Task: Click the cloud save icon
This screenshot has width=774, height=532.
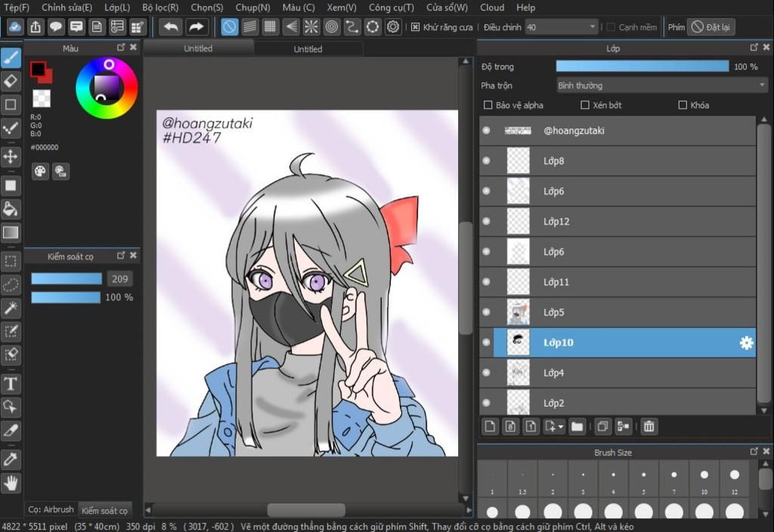Action: [x=15, y=26]
